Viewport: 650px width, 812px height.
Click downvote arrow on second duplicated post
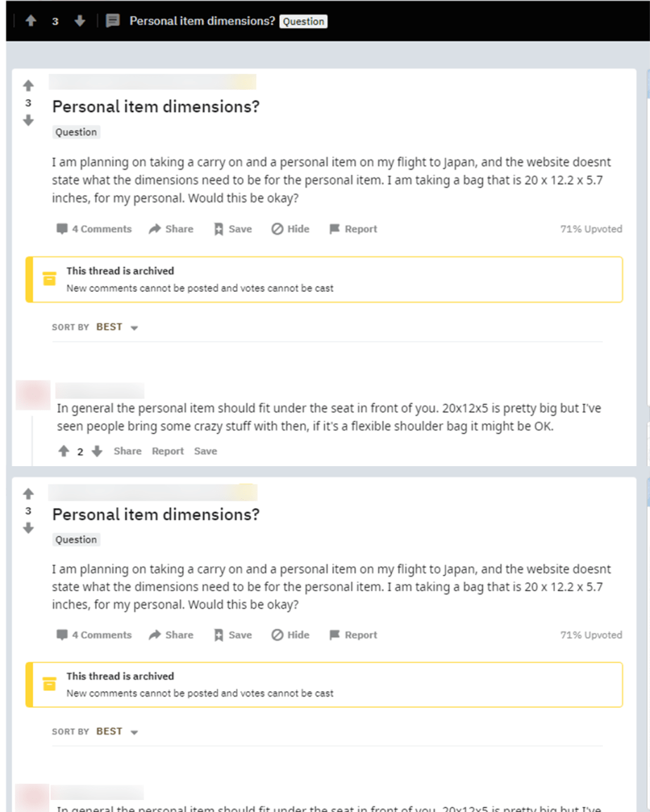29,528
